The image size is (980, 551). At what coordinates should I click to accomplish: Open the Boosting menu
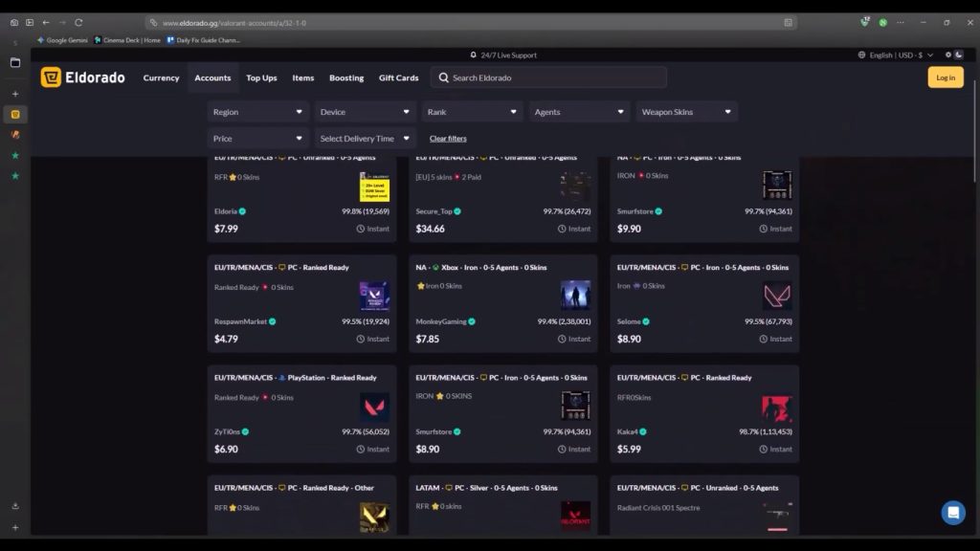[346, 78]
